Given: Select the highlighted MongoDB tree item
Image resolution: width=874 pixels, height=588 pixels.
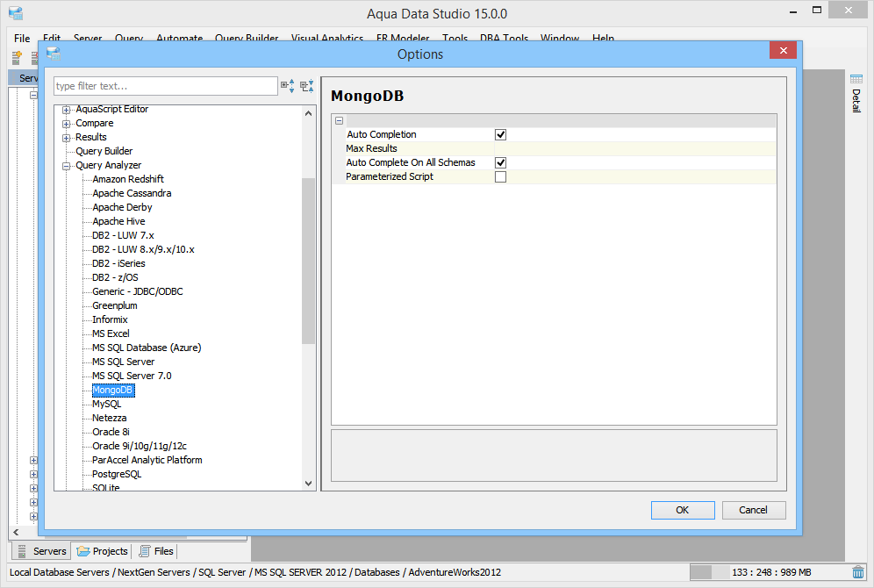Looking at the screenshot, I should 113,390.
